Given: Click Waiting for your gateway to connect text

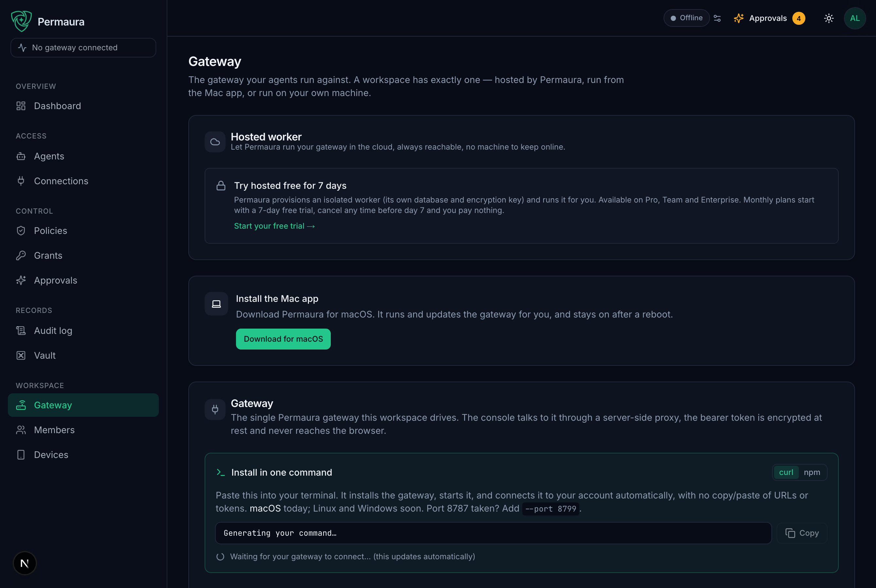Looking at the screenshot, I should [x=352, y=557].
